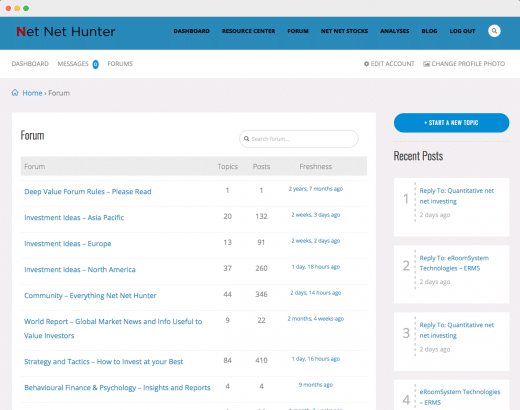Click the Start a New Topic button
The image size is (520, 410).
(x=451, y=123)
